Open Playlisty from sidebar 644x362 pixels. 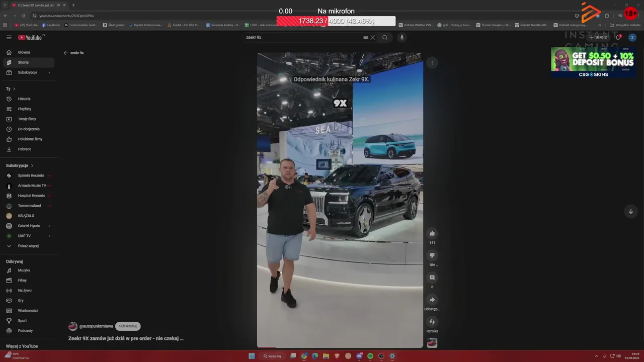(x=29, y=109)
